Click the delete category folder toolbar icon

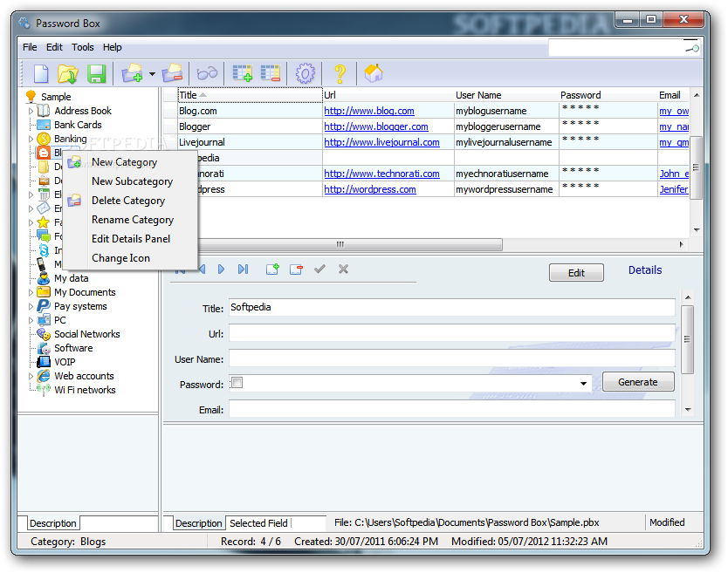172,73
